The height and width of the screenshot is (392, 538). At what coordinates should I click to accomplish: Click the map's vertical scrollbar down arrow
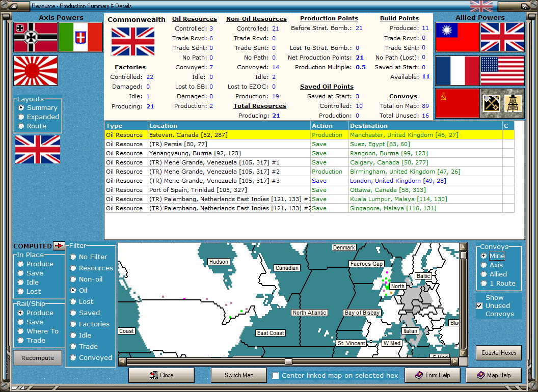pyautogui.click(x=463, y=353)
